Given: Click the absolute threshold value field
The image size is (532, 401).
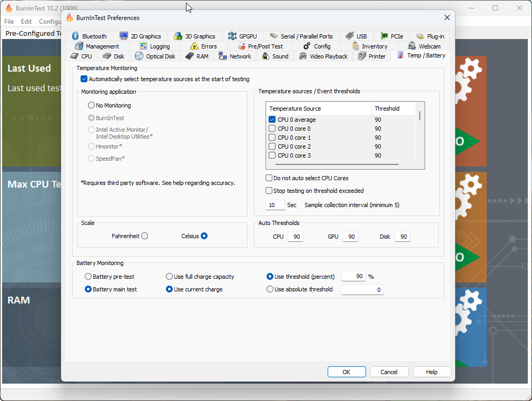Looking at the screenshot, I should [x=362, y=290].
